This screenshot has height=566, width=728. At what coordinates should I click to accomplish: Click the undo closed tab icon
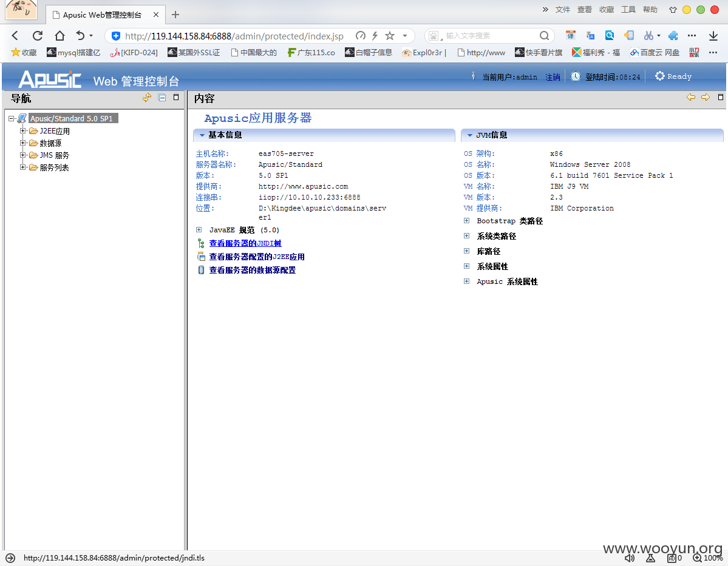click(x=80, y=35)
